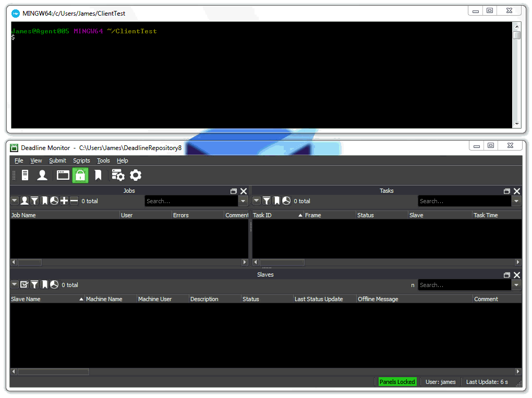Sort tasks by Task ID column header

click(x=278, y=215)
